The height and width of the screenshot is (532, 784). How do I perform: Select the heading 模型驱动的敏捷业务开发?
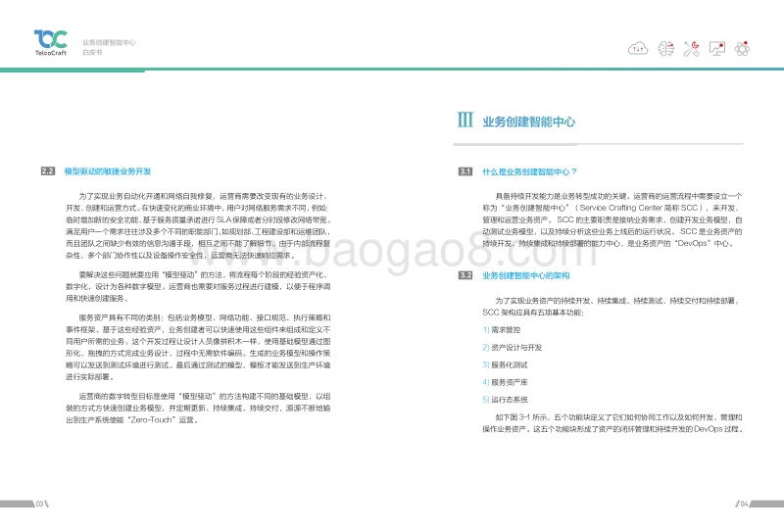coord(108,171)
